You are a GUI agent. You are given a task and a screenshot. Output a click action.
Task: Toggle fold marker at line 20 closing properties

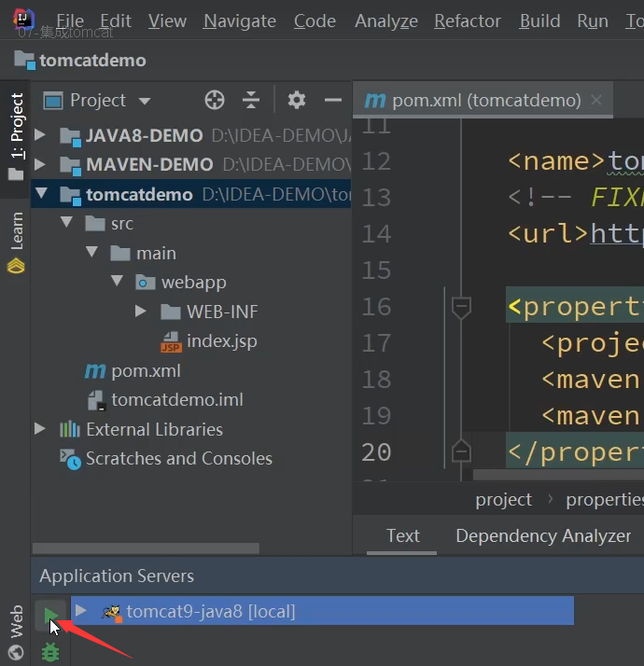click(461, 451)
